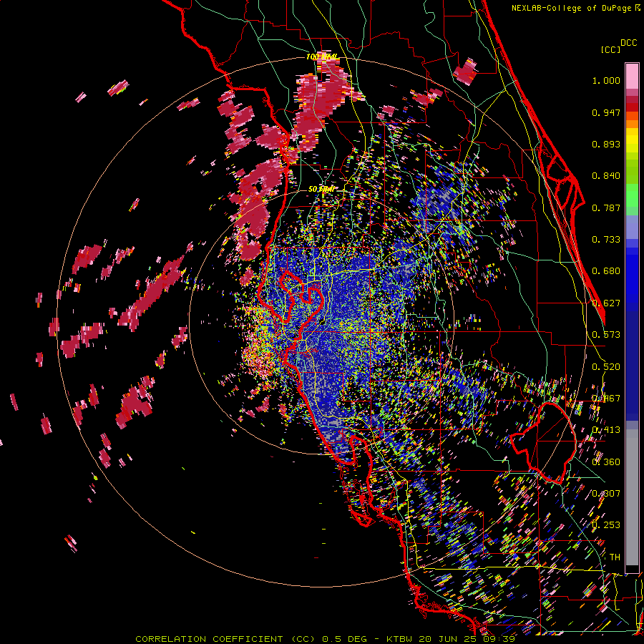This screenshot has height=644, width=644.
Task: Pick the yellow segment of the color bar
Action: click(632, 141)
